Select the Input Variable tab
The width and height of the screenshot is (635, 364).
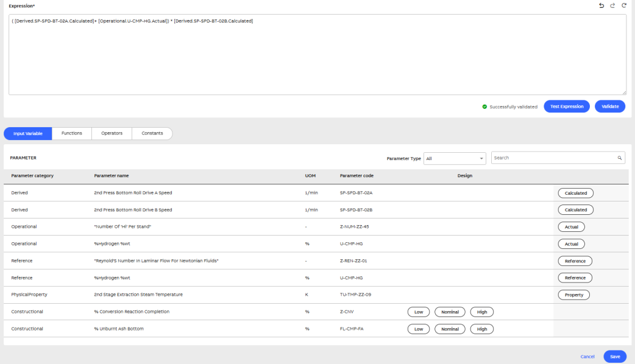pyautogui.click(x=28, y=133)
